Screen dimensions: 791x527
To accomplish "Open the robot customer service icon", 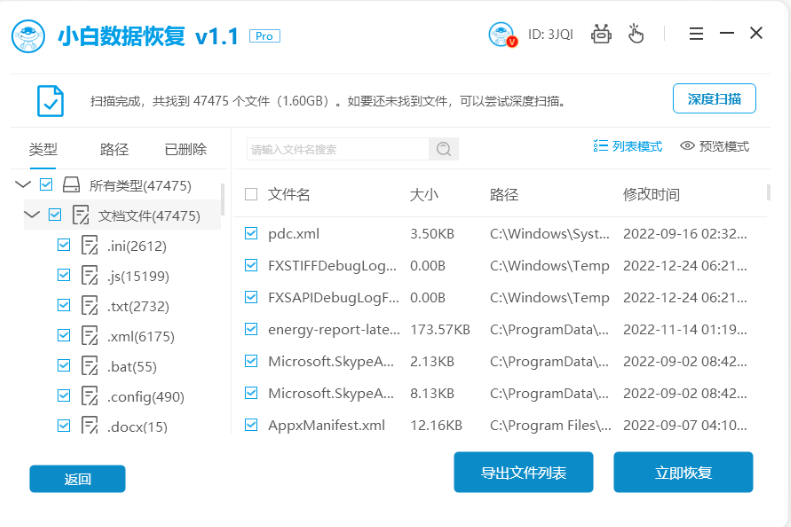I will point(600,34).
